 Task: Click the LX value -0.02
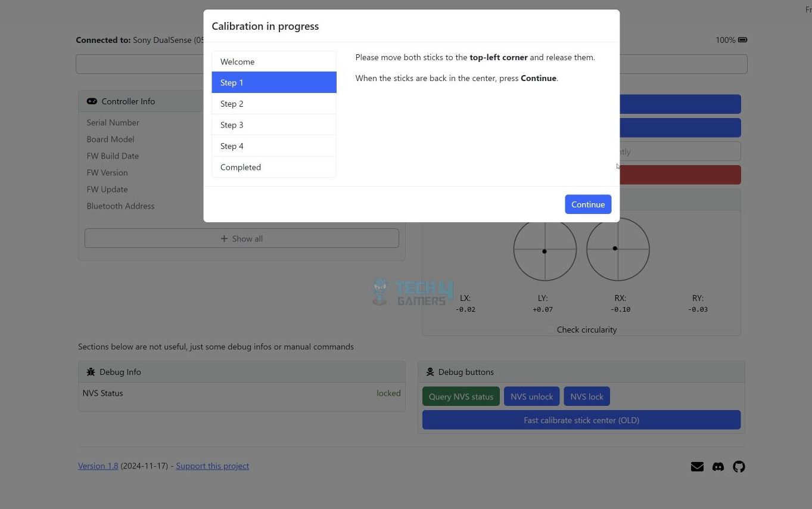[x=465, y=309]
